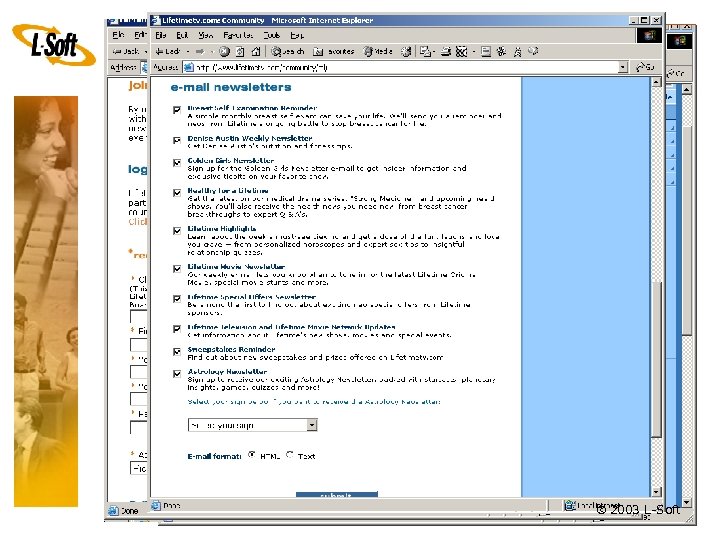
Task: Click the Forward arrow toolbar button
Action: [x=200, y=51]
